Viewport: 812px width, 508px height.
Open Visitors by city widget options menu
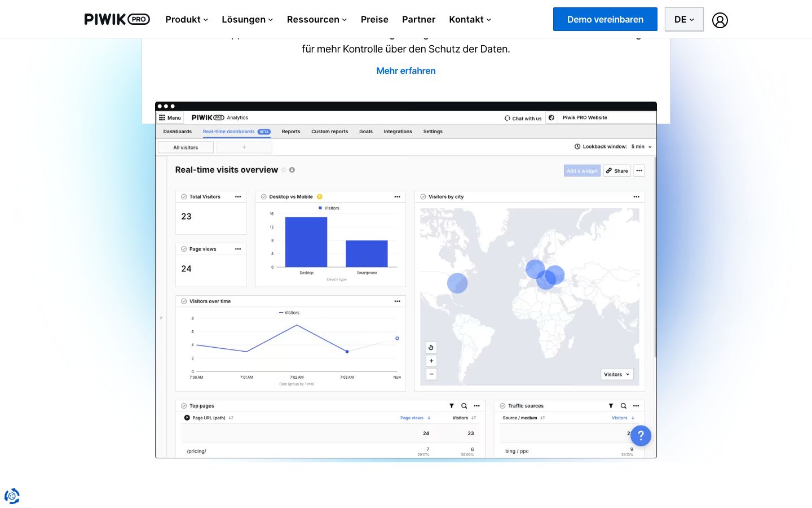click(x=636, y=197)
